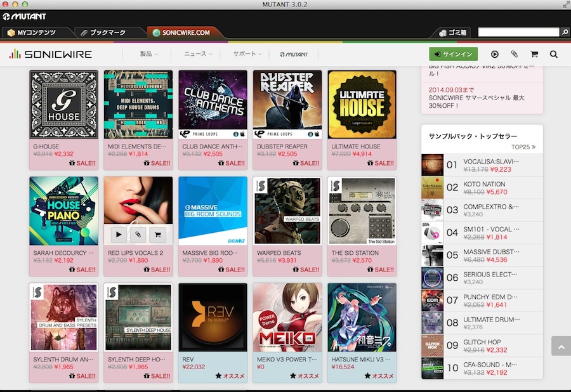Viewport: 571px width, 392px height.
Task: Bookmark Red Lips Vocals 2 with the clip icon
Action: point(138,235)
